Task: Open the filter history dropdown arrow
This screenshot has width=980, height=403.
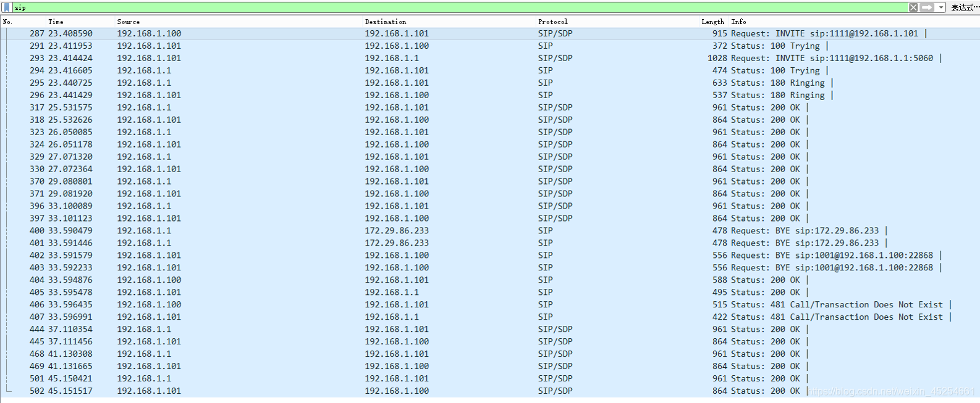Action: pos(941,7)
